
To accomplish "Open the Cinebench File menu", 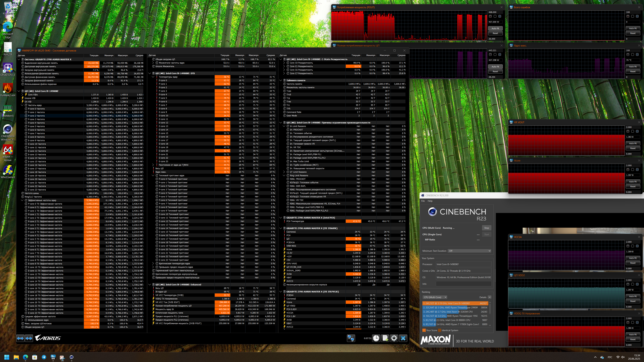I will coord(423,201).
